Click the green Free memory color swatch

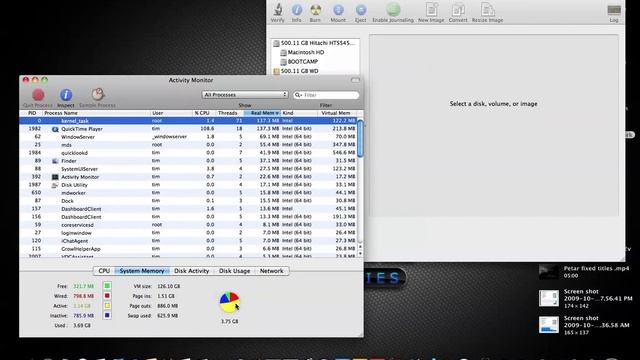pos(107,286)
